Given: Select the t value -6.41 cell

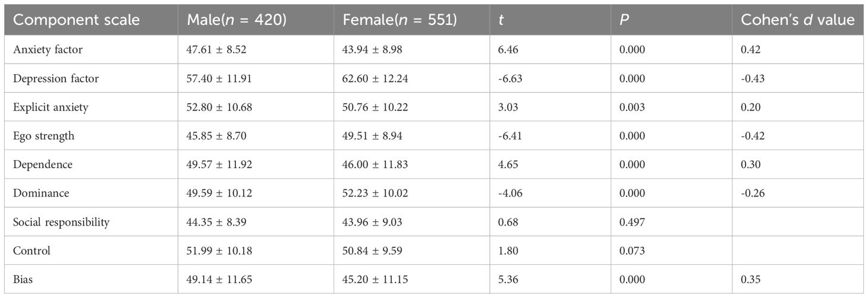Looking at the screenshot, I should tap(510, 136).
